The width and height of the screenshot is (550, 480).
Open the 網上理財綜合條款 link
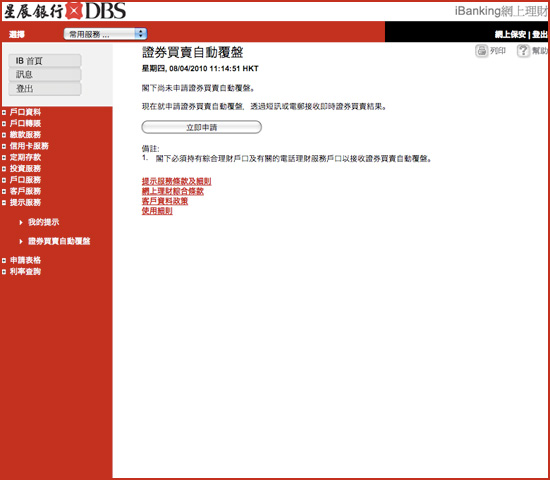coord(173,191)
